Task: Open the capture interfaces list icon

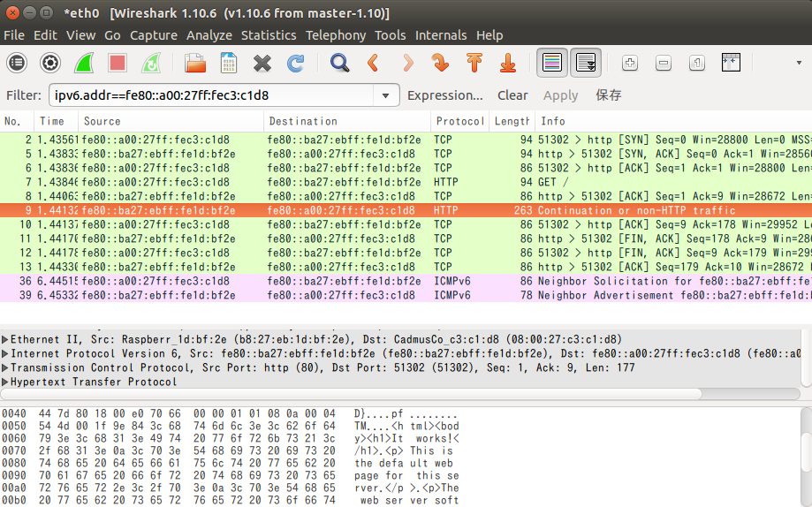Action: click(17, 63)
